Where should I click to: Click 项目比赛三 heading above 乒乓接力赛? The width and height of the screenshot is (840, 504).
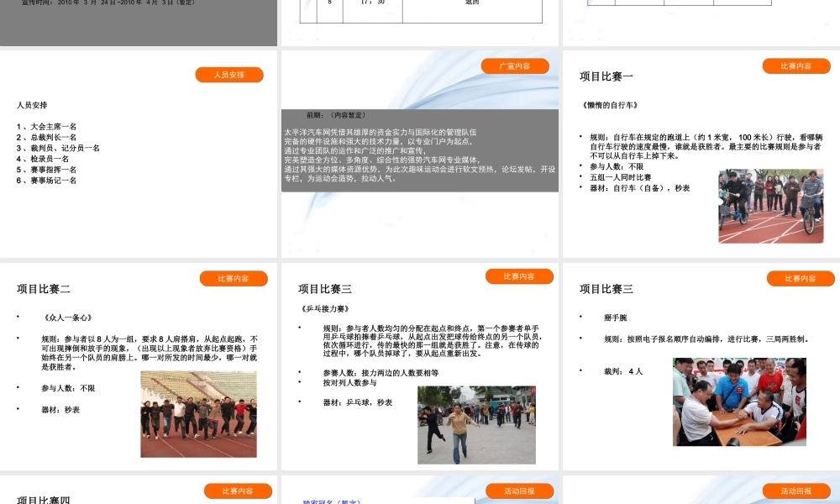click(325, 289)
